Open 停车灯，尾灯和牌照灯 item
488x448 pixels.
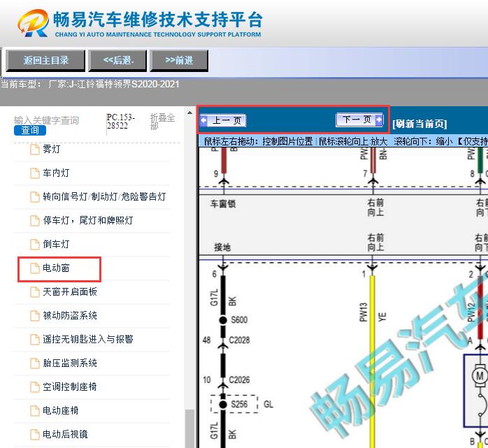88,220
